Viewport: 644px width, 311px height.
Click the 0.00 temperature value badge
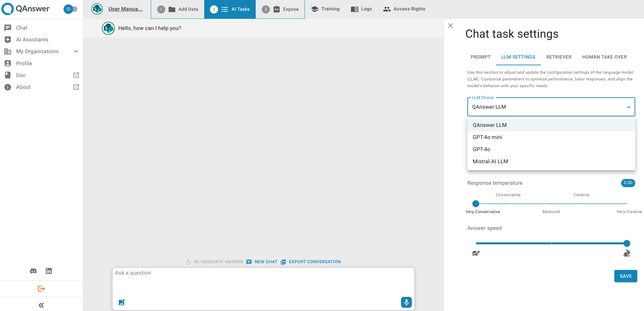coord(628,183)
